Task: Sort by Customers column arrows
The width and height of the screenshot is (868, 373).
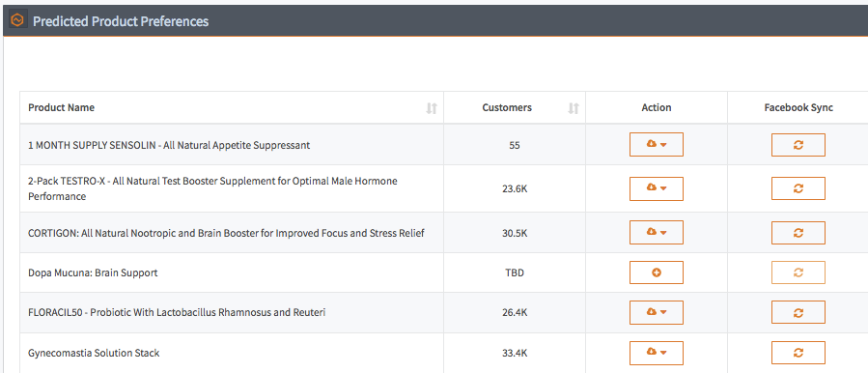Action: pyautogui.click(x=574, y=108)
